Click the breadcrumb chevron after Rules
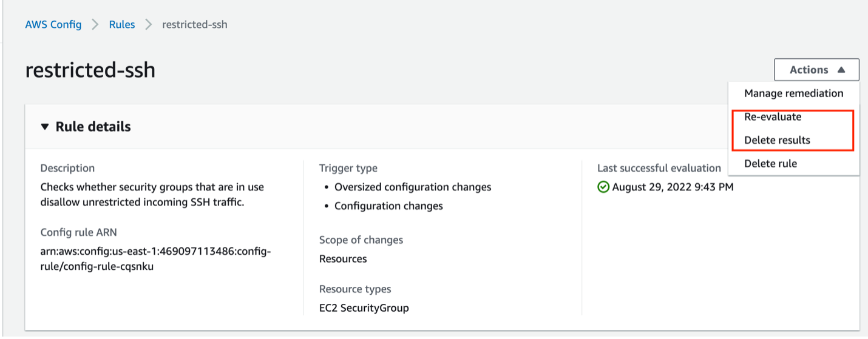 (x=149, y=25)
